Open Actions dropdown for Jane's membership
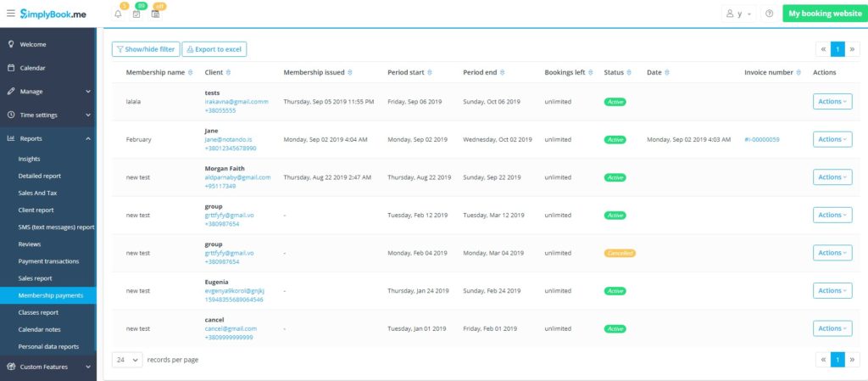The image size is (868, 381). 832,139
